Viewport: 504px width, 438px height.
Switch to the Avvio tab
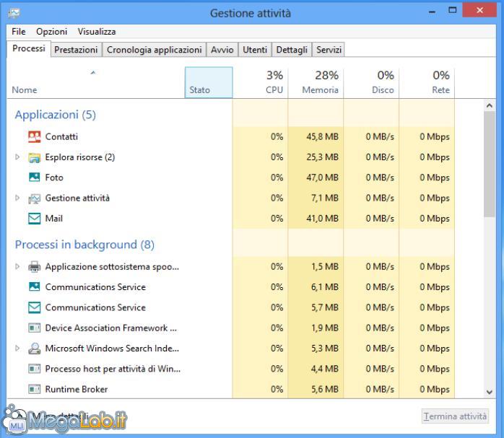pos(222,50)
